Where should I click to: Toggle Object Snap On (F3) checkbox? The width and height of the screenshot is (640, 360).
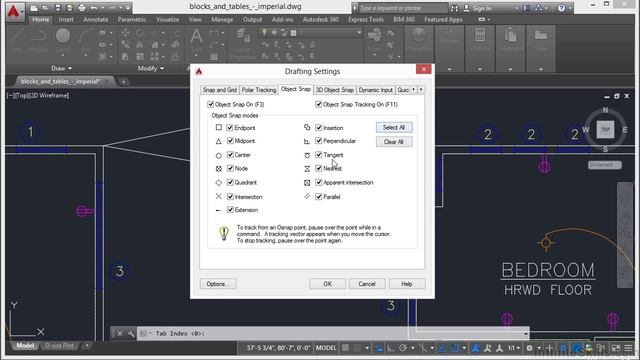pos(211,104)
